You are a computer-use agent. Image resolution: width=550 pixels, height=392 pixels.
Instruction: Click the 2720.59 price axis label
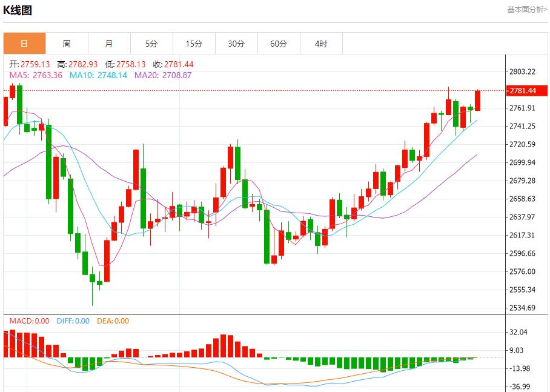point(522,144)
